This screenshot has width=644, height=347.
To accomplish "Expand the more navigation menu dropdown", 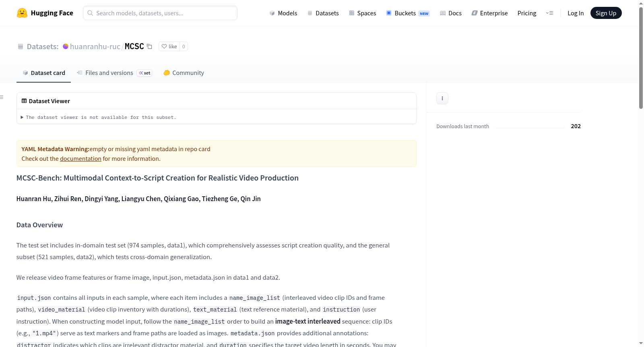I will [549, 13].
